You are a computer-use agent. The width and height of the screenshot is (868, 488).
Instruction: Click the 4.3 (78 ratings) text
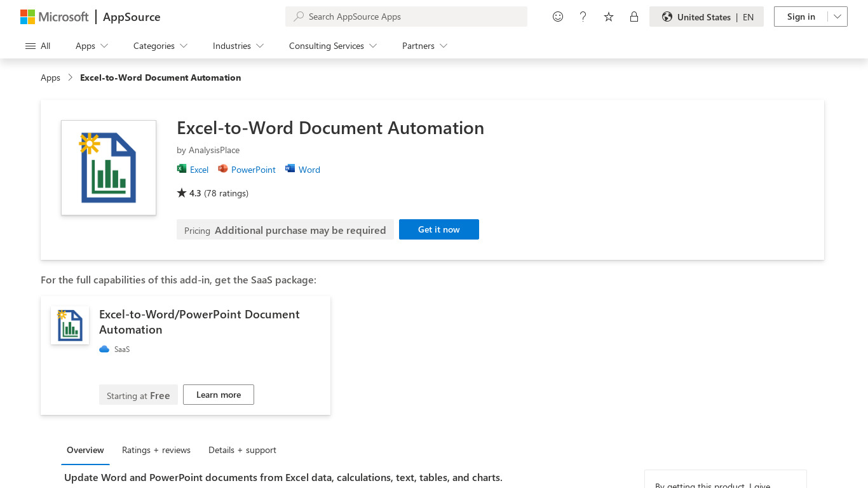(219, 193)
